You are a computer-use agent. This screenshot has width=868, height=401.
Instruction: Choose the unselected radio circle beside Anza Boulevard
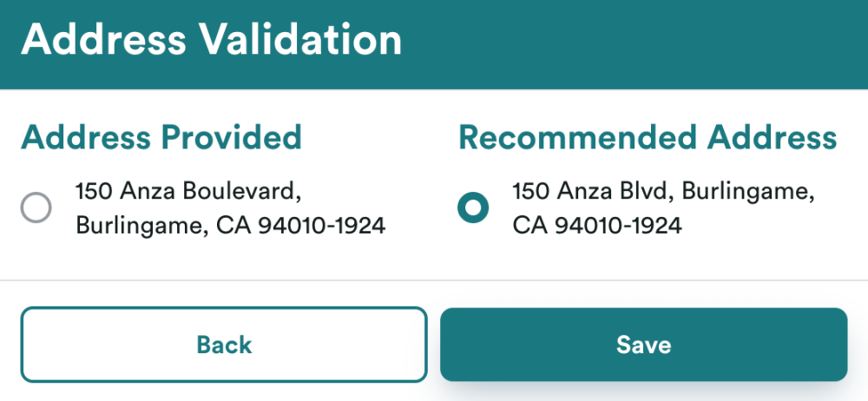(x=36, y=207)
